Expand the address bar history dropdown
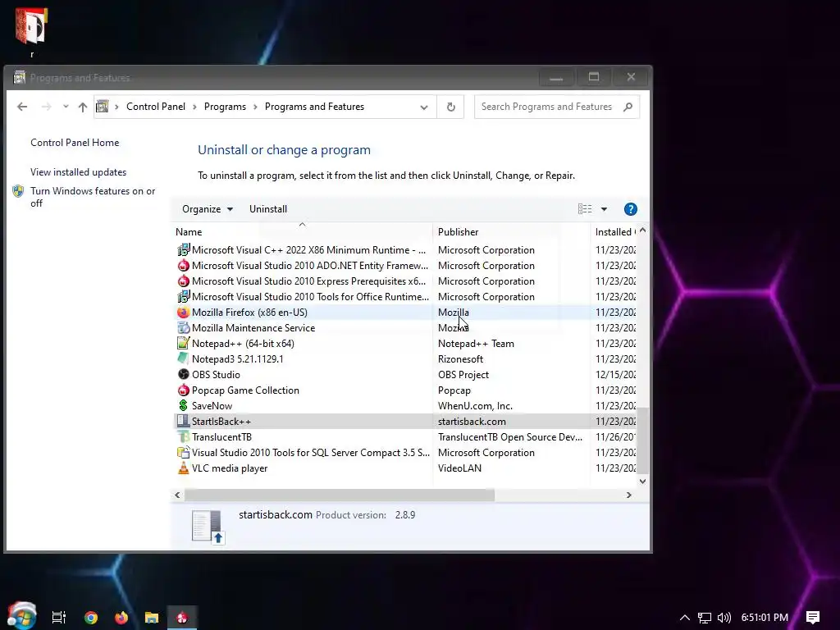 click(x=424, y=107)
